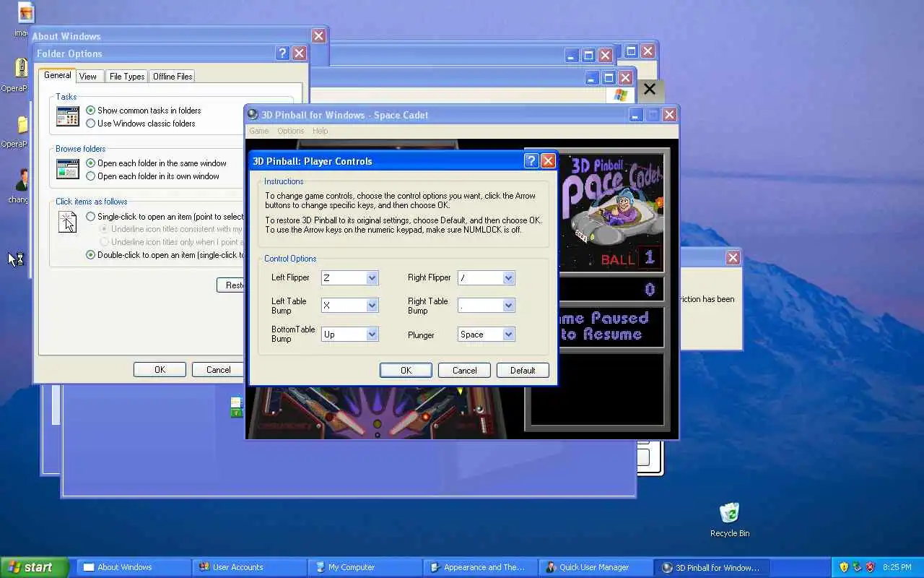Image resolution: width=924 pixels, height=578 pixels.
Task: Open the Bottom Table Bump dropdown
Action: [372, 334]
